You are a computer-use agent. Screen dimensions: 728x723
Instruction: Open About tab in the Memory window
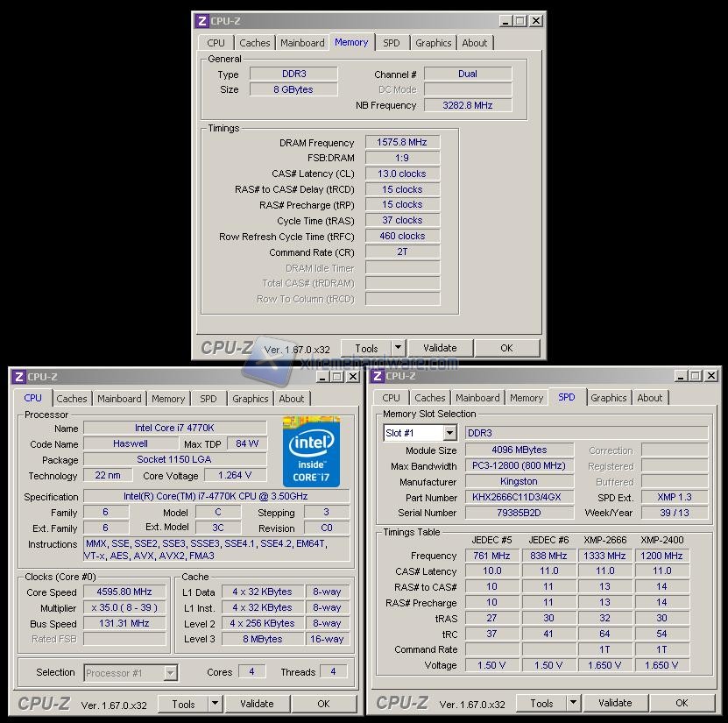pyautogui.click(x=474, y=43)
